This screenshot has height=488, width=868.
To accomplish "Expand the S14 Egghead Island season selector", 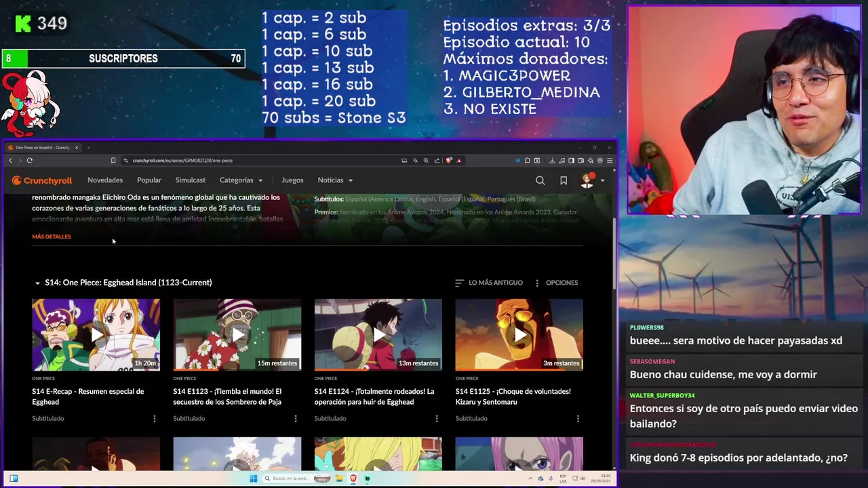I will click(x=123, y=283).
